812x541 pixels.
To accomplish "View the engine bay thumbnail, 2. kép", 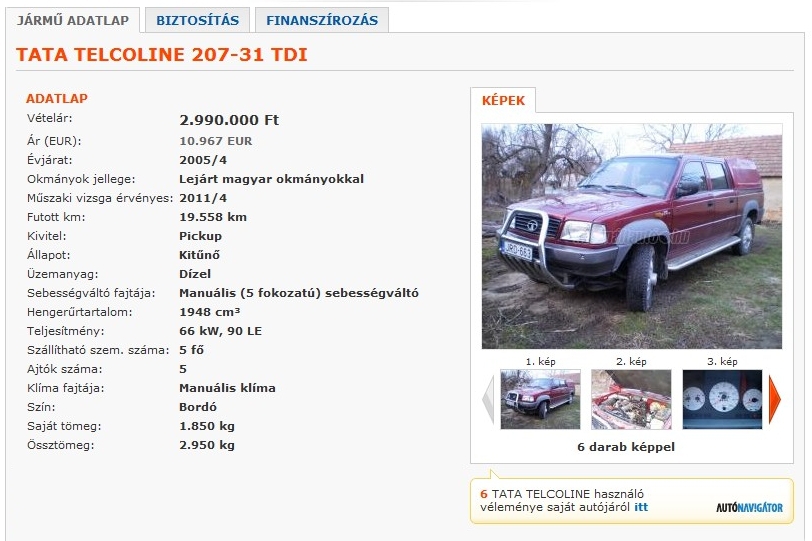I will pyautogui.click(x=631, y=399).
